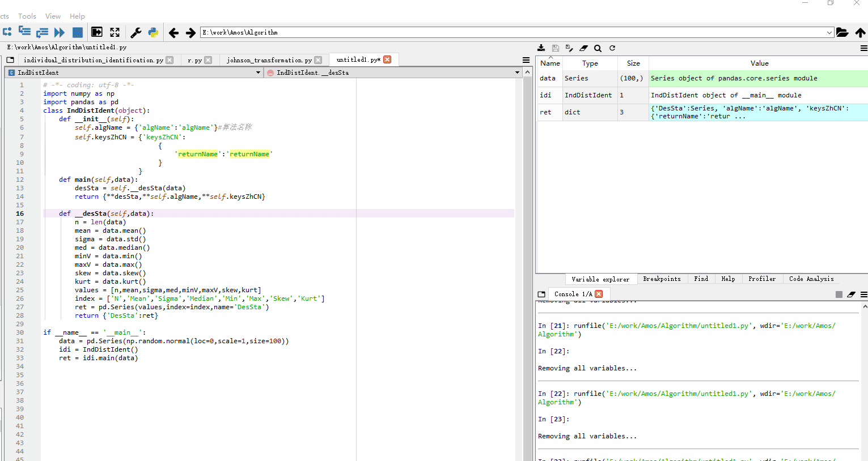Viewport: 868px width, 461px height.
Task: Toggle fullscreen mode with the expand arrows icon
Action: tap(115, 32)
